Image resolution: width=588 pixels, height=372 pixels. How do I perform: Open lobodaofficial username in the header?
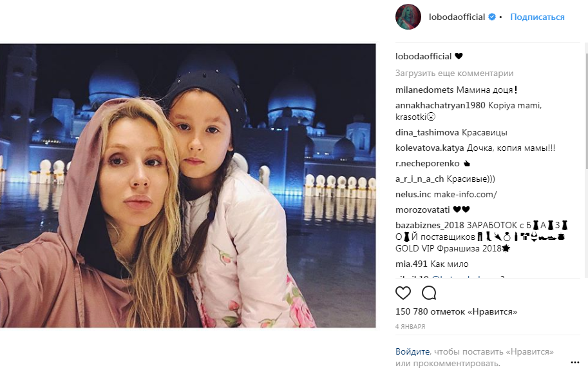(x=457, y=17)
